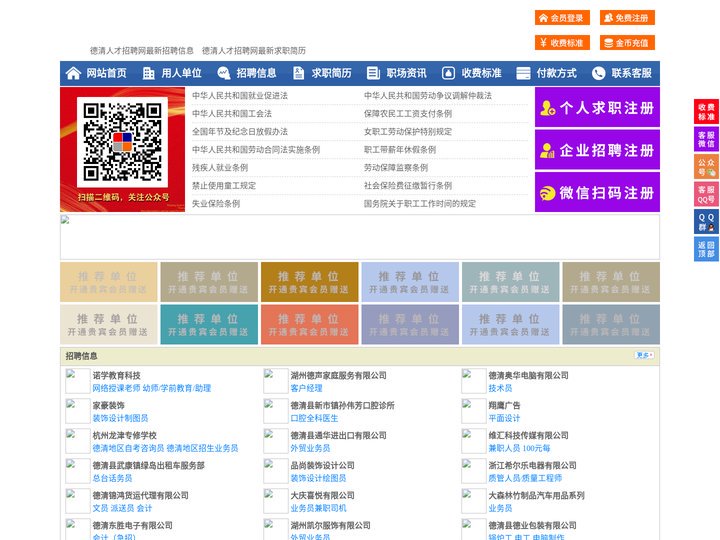Click the 返回顶部 sidebar icon
The width and height of the screenshot is (720, 540).
click(x=706, y=249)
